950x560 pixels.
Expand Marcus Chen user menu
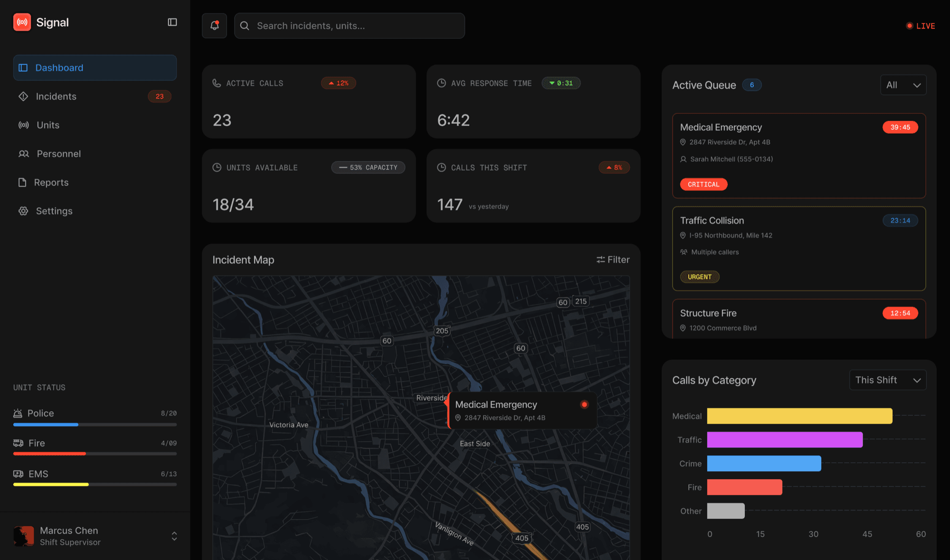[174, 536]
